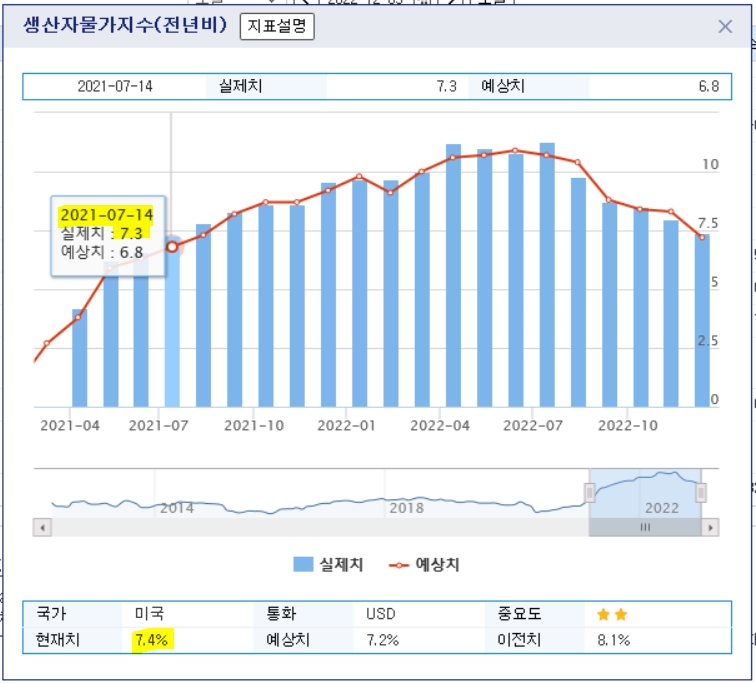
Task: Select the 2022-04 x-axis label
Action: [440, 426]
